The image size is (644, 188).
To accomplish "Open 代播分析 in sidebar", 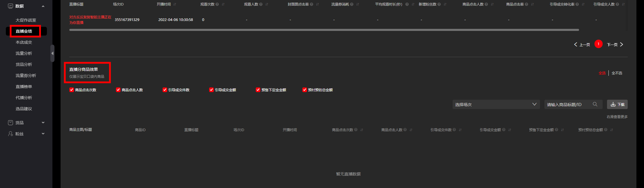I will pos(24,98).
